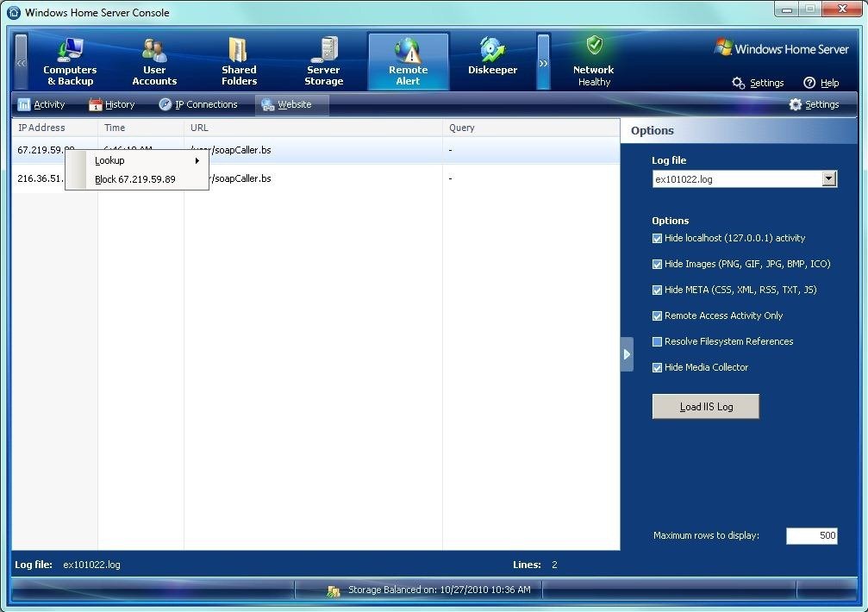
Task: Open the Diskeeper icon
Action: point(492,49)
